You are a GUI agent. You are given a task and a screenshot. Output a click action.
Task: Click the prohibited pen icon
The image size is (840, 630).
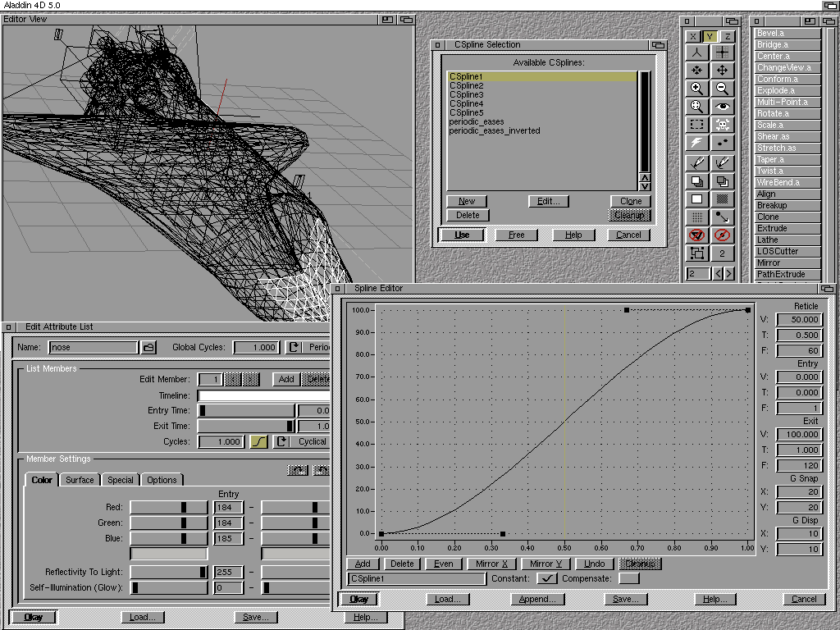click(722, 235)
